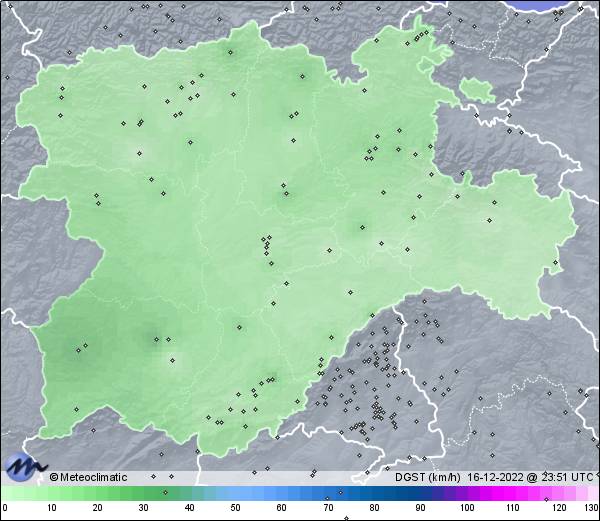Click the DGST (km/h) label
600x521 pixels.
[x=428, y=477]
